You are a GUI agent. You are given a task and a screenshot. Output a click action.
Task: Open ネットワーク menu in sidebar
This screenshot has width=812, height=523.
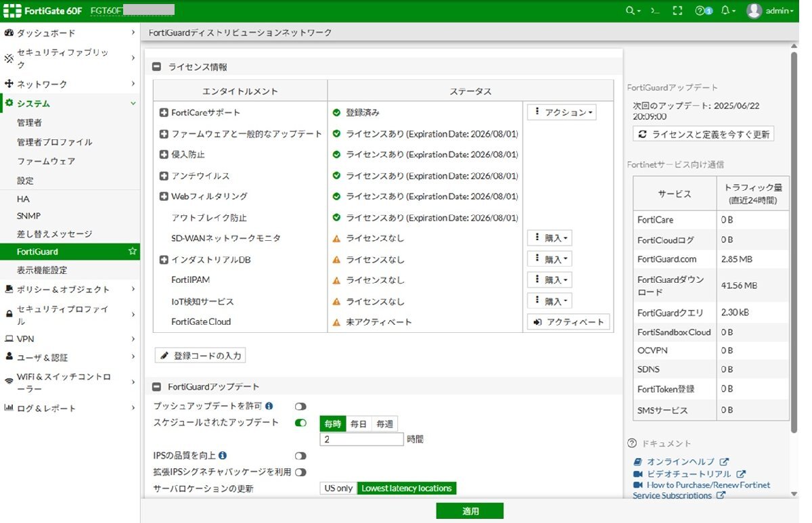(x=70, y=84)
